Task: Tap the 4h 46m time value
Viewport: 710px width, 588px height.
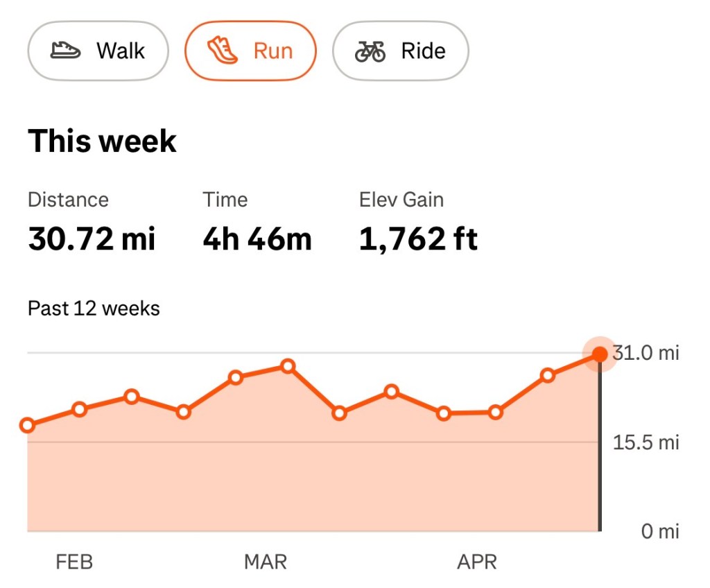Action: (x=257, y=239)
